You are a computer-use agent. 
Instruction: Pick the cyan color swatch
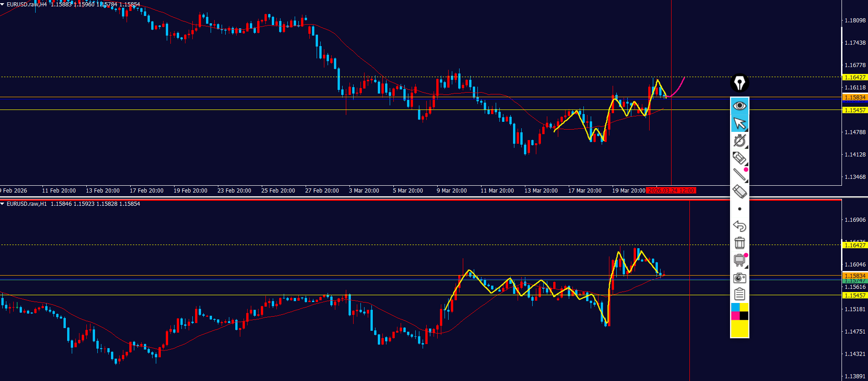tap(735, 307)
